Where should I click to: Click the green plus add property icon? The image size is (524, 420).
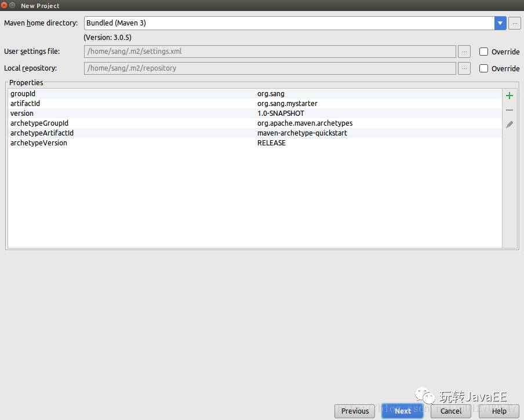(x=510, y=96)
